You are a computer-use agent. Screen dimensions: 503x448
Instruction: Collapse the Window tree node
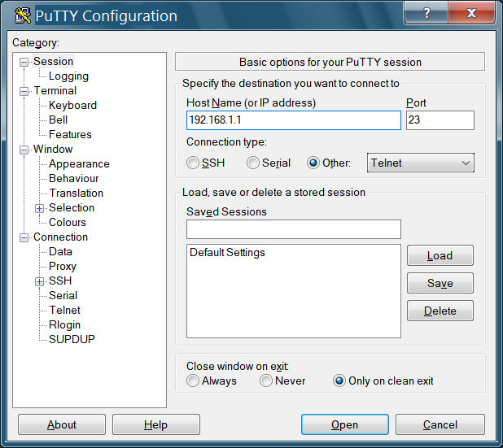[24, 150]
